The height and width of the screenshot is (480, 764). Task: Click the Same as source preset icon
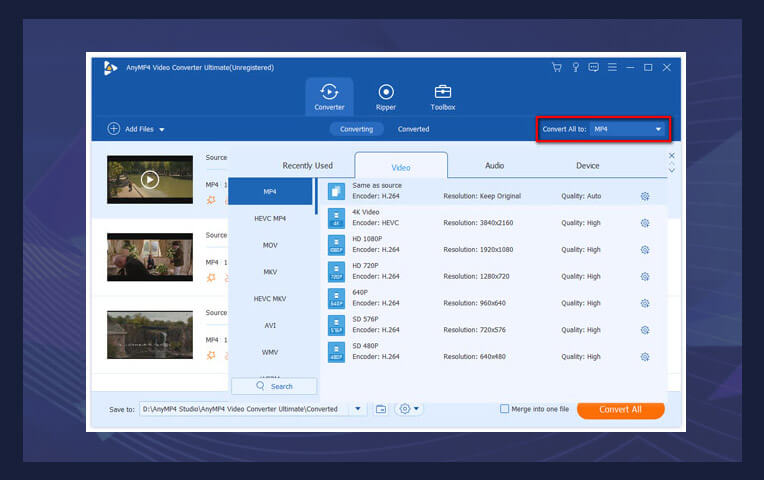(x=336, y=191)
